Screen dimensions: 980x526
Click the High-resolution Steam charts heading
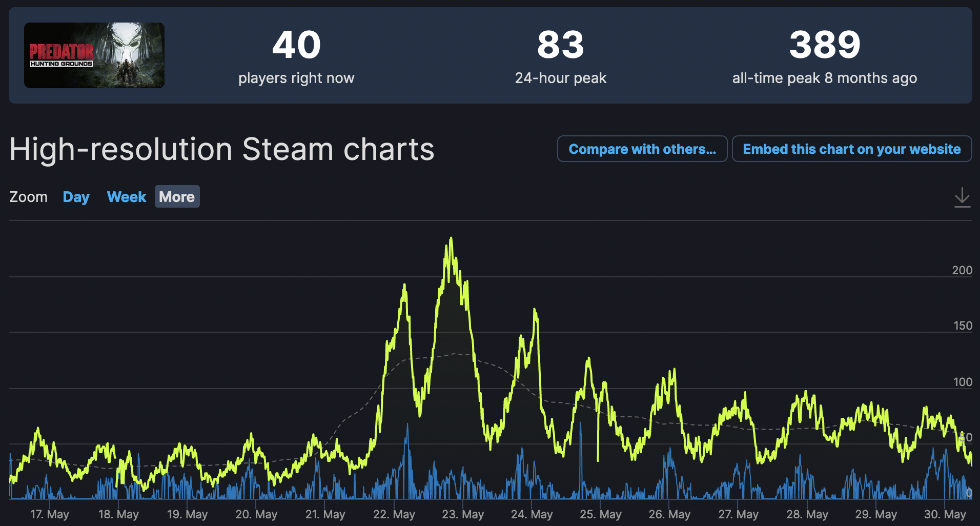pyautogui.click(x=222, y=149)
